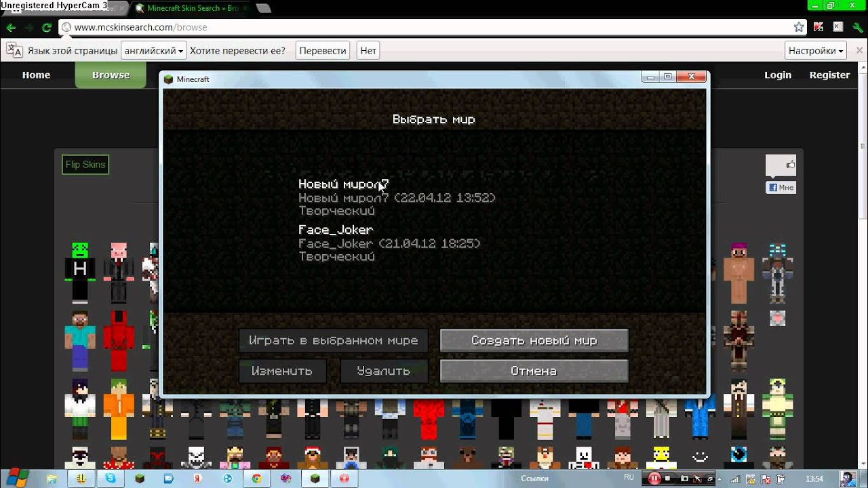868x488 pixels.
Task: Click the Yandex taskbar icon
Action: (198, 479)
